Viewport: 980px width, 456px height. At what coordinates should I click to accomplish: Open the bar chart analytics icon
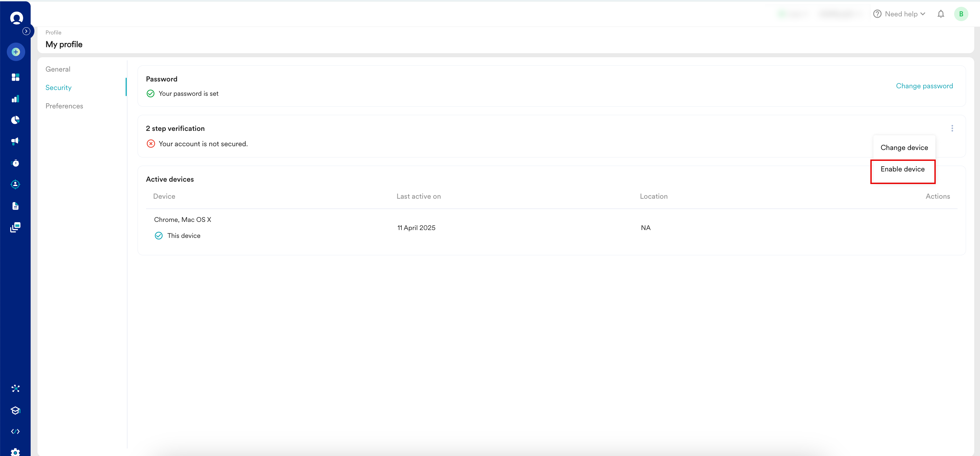(15, 99)
